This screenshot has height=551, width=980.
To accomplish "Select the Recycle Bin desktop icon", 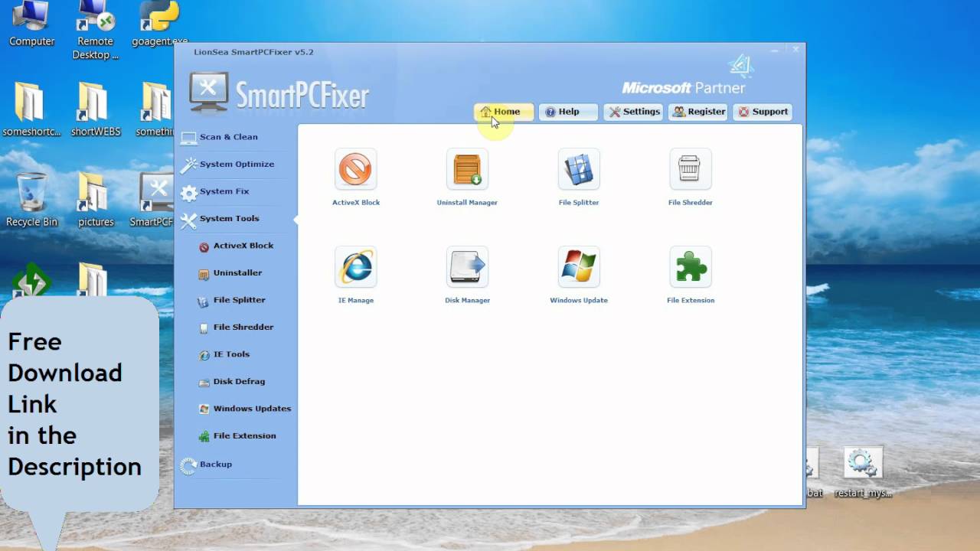I will (x=31, y=199).
